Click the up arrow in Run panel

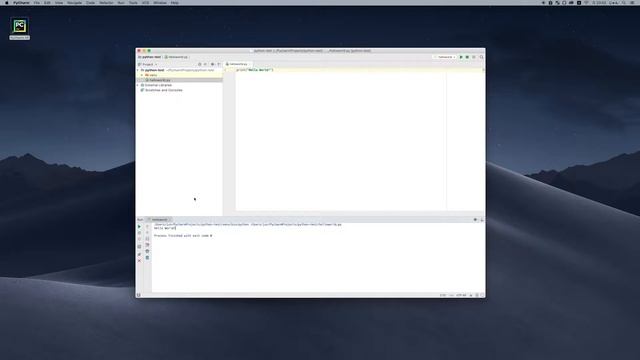coord(147,227)
